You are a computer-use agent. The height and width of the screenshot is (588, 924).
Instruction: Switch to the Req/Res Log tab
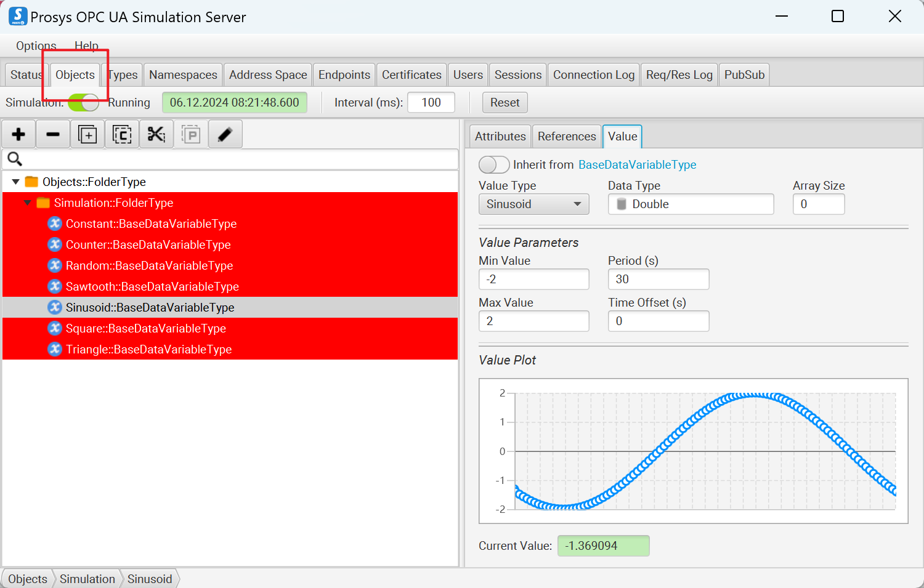click(x=679, y=75)
